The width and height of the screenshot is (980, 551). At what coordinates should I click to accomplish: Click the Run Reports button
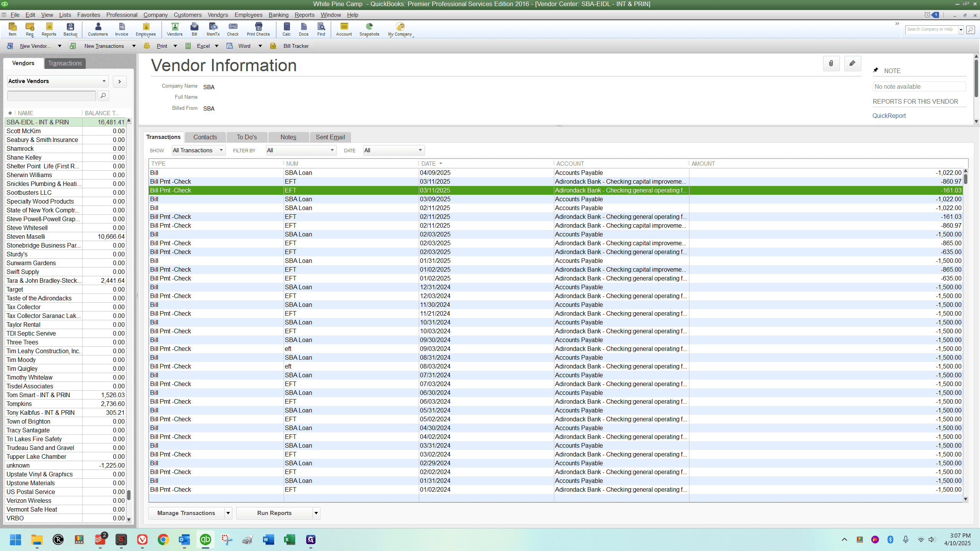coord(274,513)
